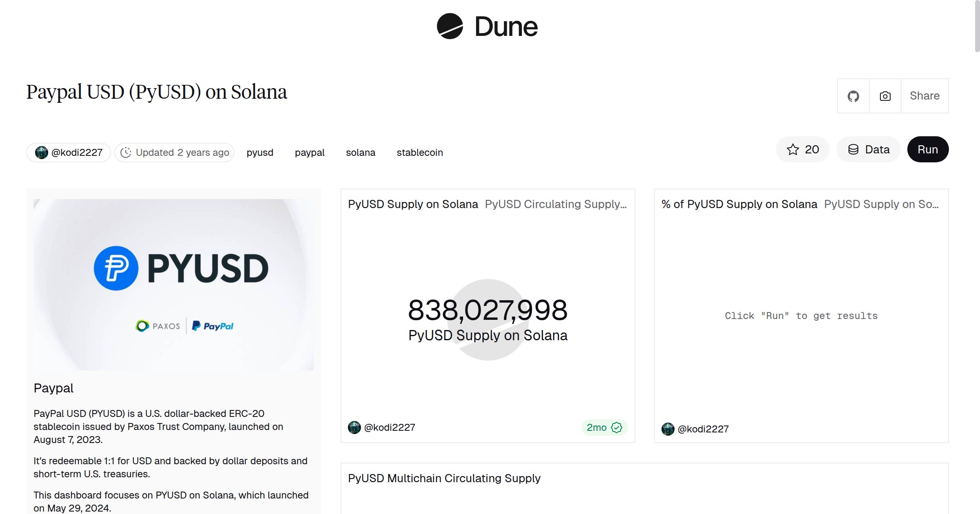Click @kodi2227 avatar in the author chip
This screenshot has height=514, width=980.
click(x=42, y=152)
